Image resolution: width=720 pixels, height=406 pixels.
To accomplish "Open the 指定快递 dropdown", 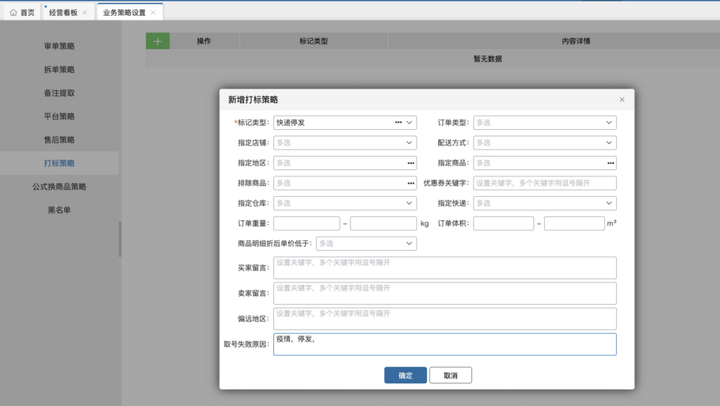I will pos(545,203).
